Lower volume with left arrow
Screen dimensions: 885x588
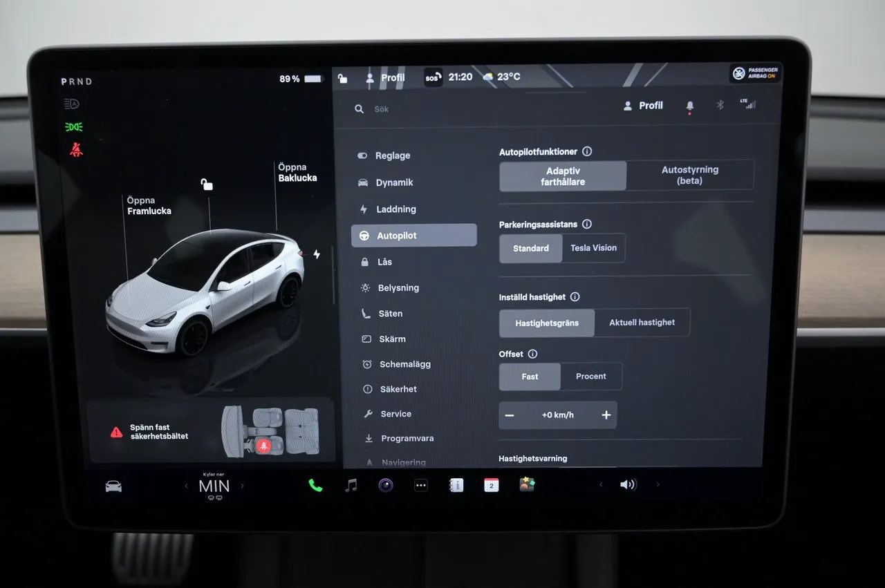(x=600, y=485)
